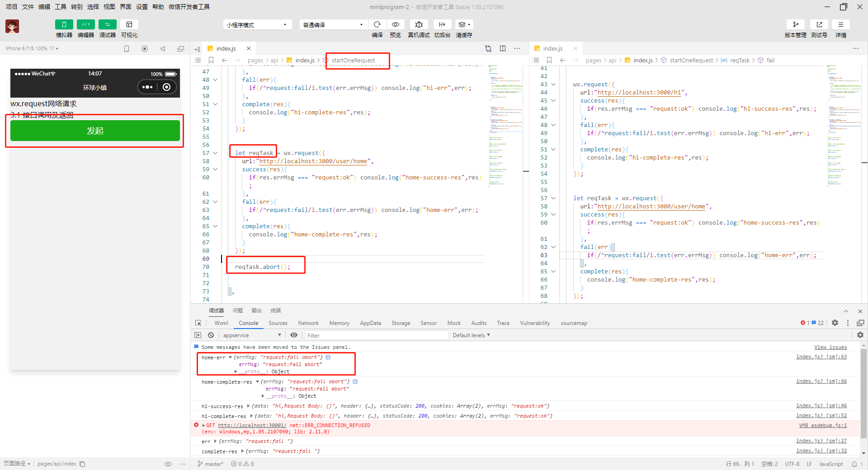868x470 pixels.
Task: Open the console settings gear icon
Action: coord(860,335)
